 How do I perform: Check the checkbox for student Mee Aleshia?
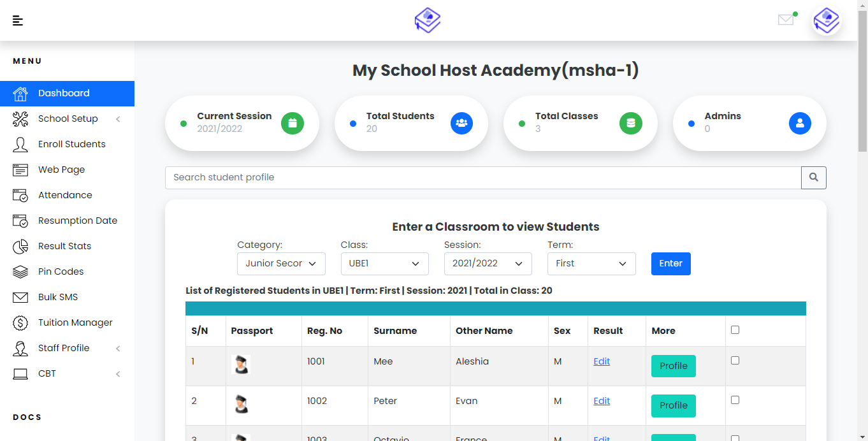[735, 361]
